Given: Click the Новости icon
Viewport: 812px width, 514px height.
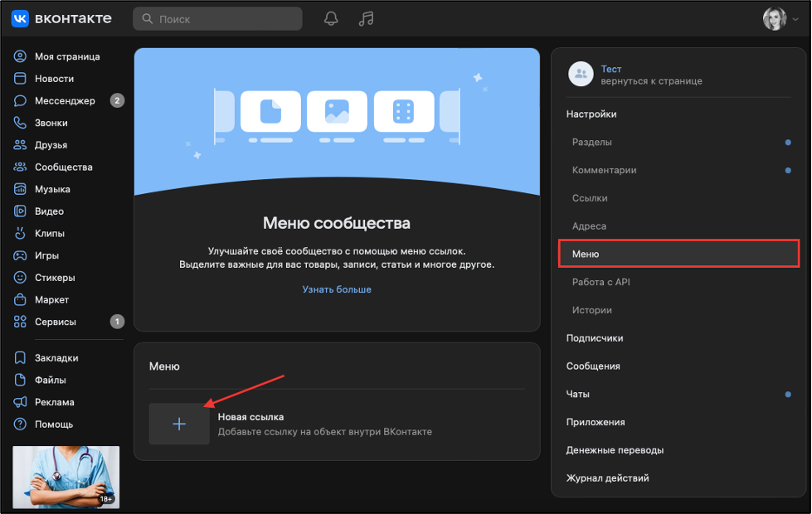Looking at the screenshot, I should point(20,79).
